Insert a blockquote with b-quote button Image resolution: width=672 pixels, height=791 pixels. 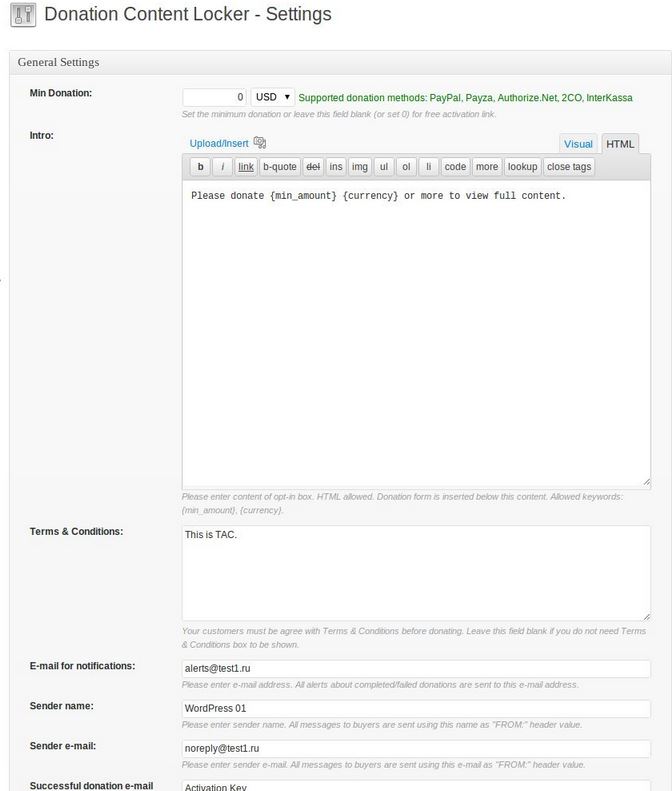tap(280, 166)
